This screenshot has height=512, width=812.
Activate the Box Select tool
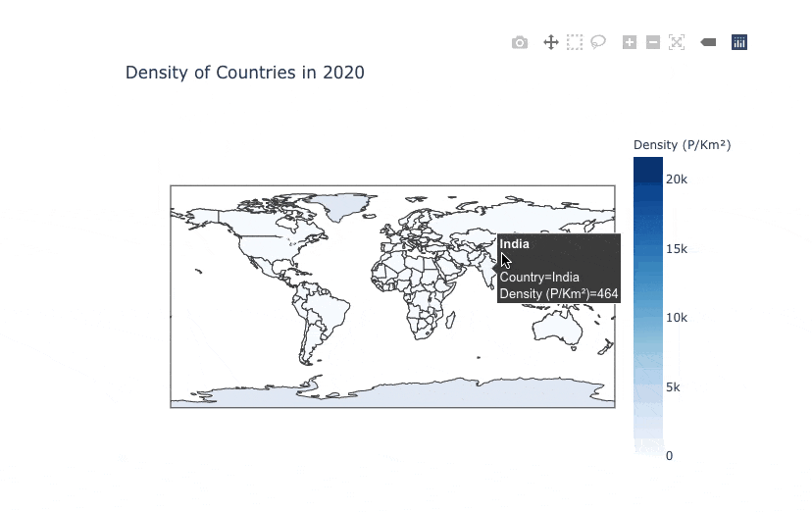pyautogui.click(x=575, y=42)
